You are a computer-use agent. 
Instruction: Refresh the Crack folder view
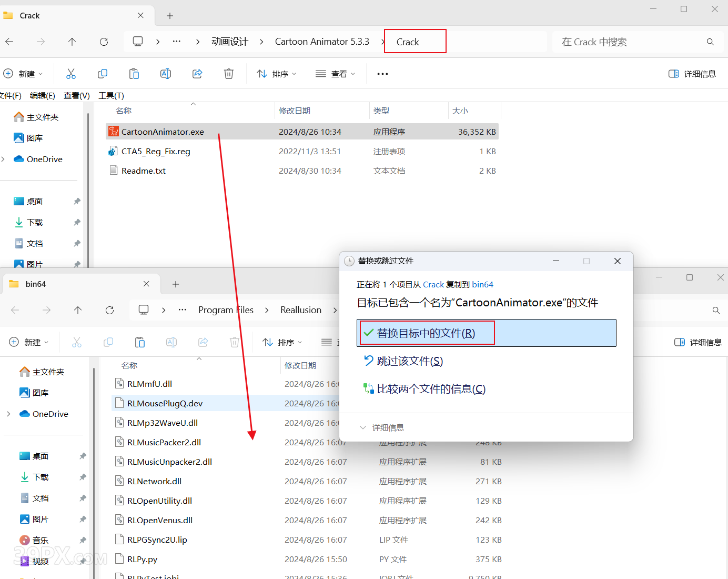[x=104, y=42]
